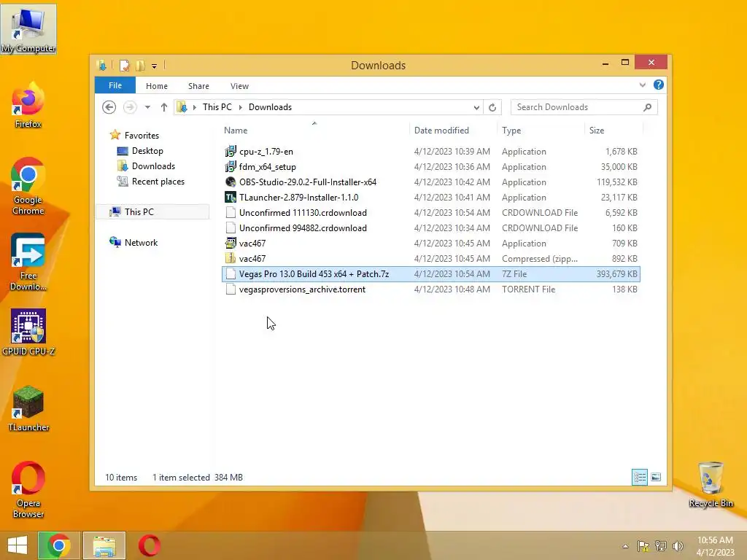Open Opera from the taskbar

click(149, 545)
